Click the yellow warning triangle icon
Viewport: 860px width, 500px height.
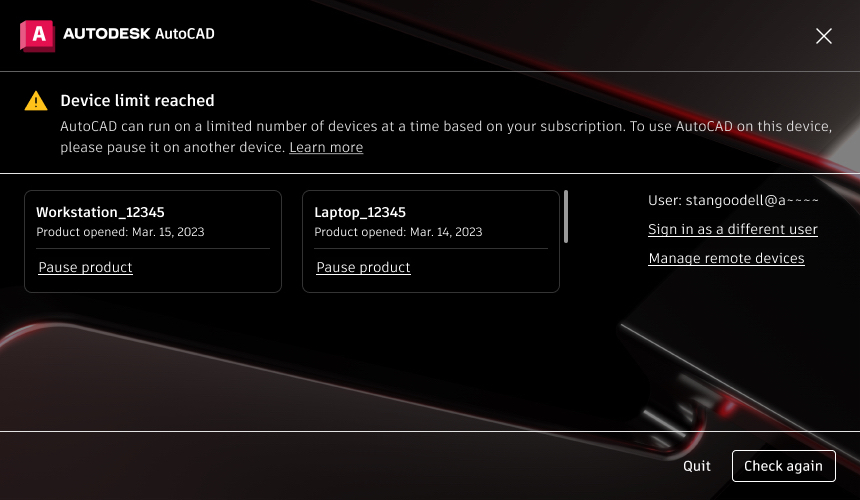36,101
